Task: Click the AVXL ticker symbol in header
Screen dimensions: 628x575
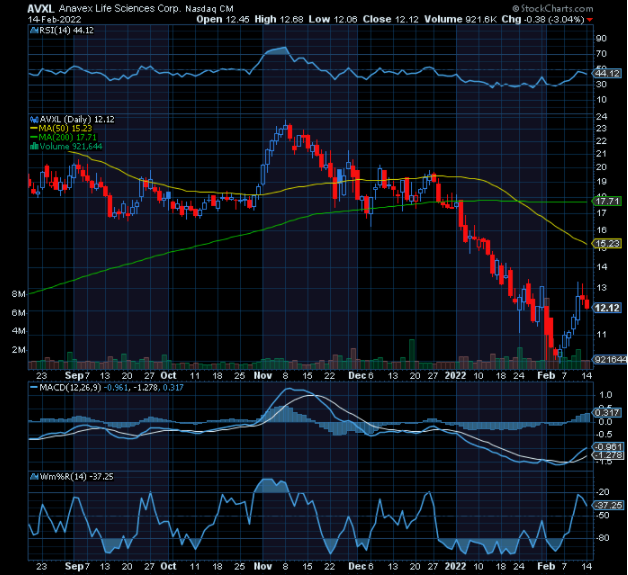Action: (41, 8)
